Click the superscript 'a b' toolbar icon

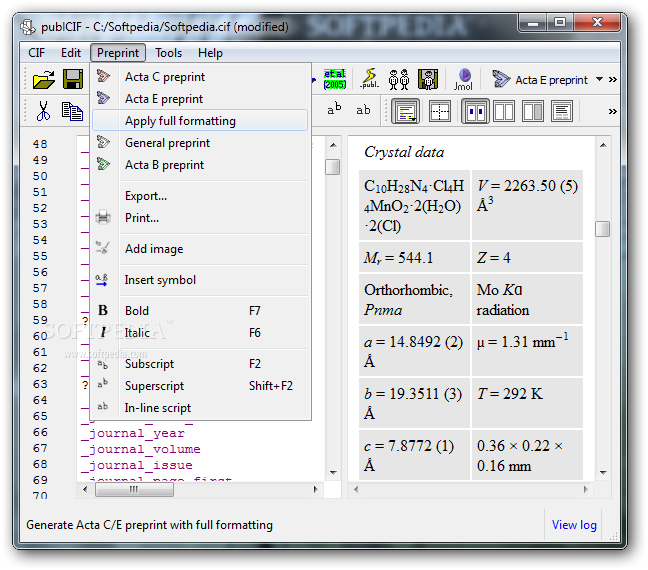[334, 109]
